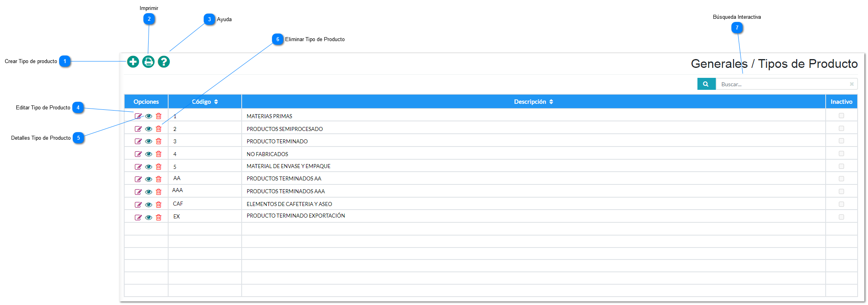
Task: Click the Print icon in toolbar
Action: [149, 62]
